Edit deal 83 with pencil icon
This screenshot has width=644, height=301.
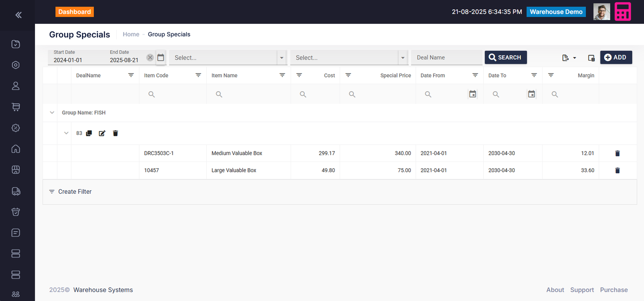pos(102,133)
